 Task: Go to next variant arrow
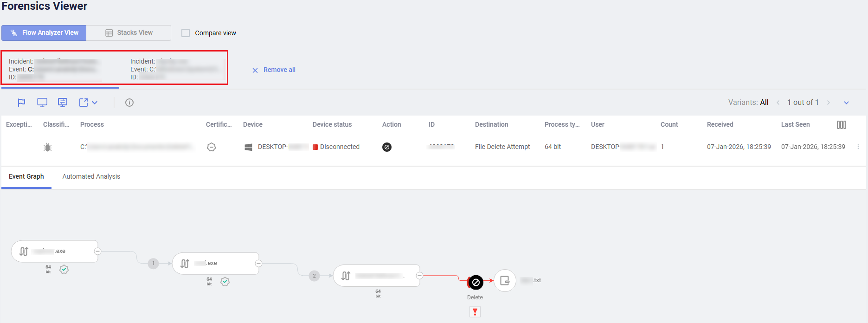pyautogui.click(x=829, y=103)
